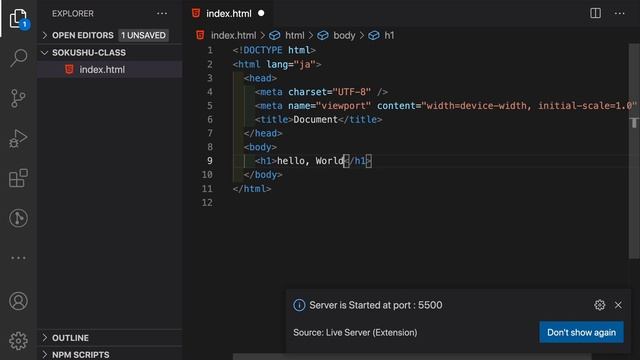Image resolution: width=640 pixels, height=360 pixels.
Task: Click 'Server is Started at port : 5500' message
Action: (x=376, y=305)
